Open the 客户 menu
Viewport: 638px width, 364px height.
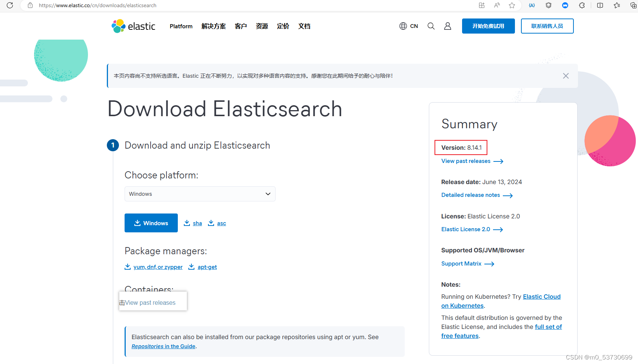pyautogui.click(x=241, y=26)
